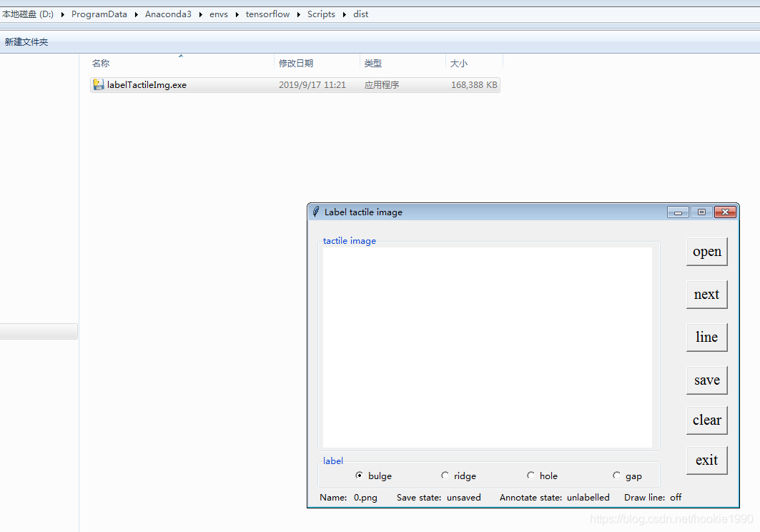Click the open button
This screenshot has width=760, height=532.
point(706,252)
